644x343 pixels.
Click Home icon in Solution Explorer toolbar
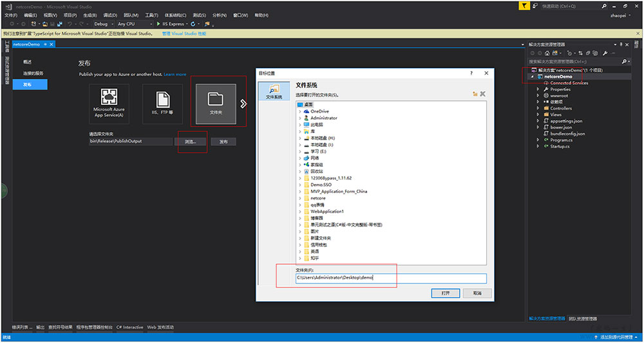point(547,53)
